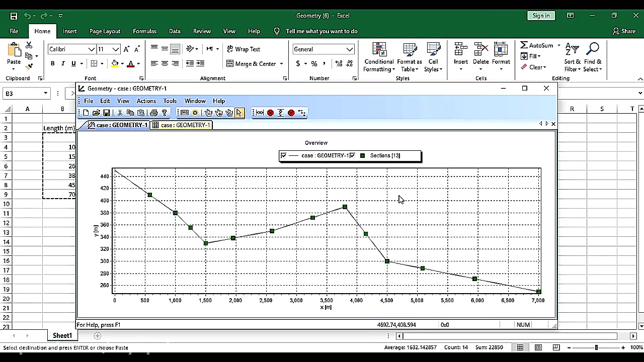Open the font name Calibri dropdown
Image resolution: width=644 pixels, height=362 pixels.
click(x=92, y=49)
